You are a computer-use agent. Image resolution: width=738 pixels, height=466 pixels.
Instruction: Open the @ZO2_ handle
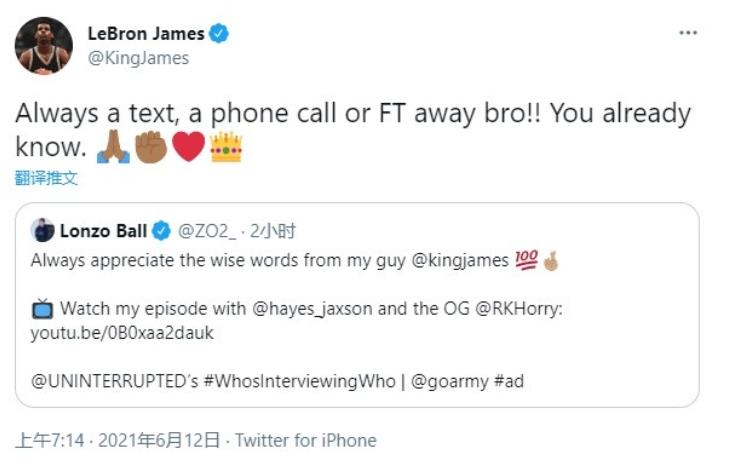(x=207, y=231)
